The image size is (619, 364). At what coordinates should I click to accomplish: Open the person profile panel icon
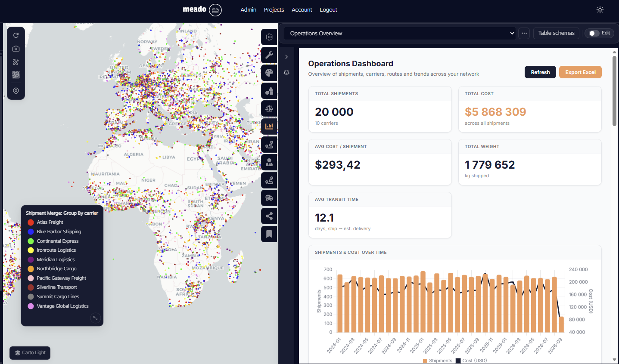pos(269,162)
